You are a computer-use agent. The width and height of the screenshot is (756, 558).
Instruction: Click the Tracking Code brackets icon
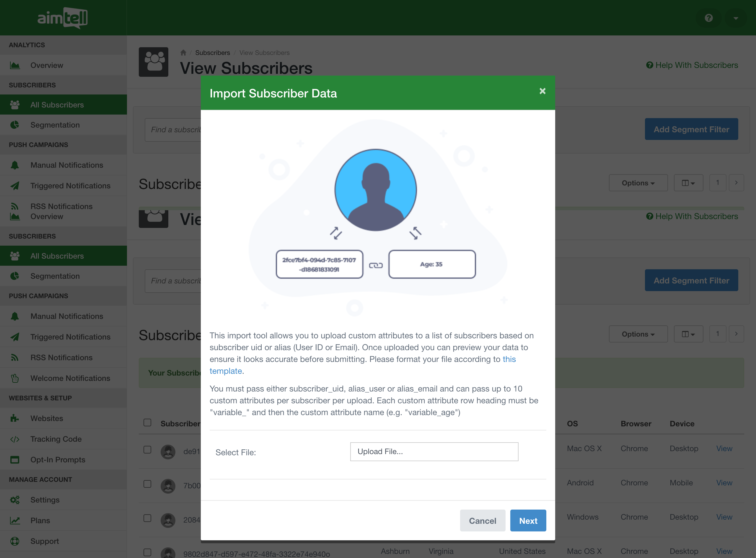tap(14, 439)
